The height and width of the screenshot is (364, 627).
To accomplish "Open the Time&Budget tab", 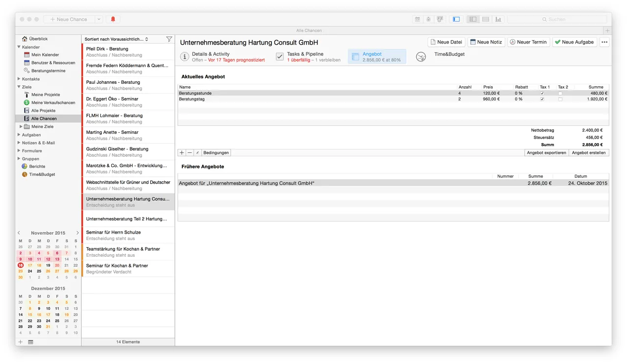I will (x=441, y=56).
